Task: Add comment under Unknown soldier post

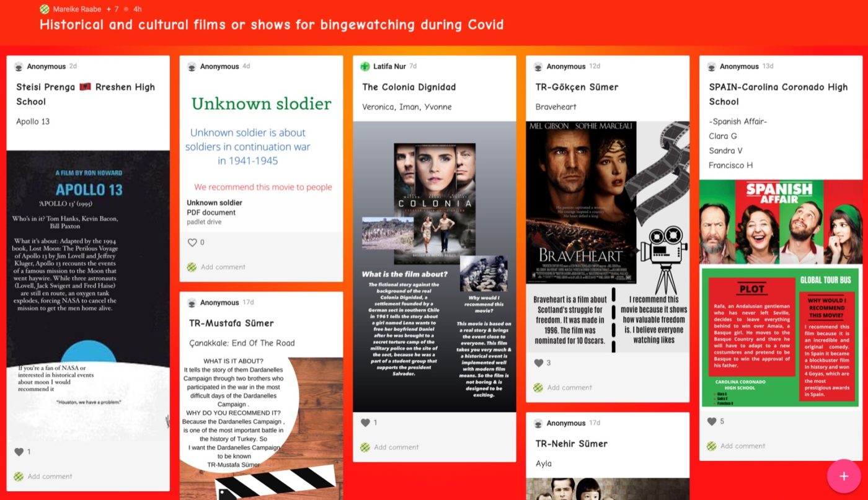Action: (x=223, y=267)
